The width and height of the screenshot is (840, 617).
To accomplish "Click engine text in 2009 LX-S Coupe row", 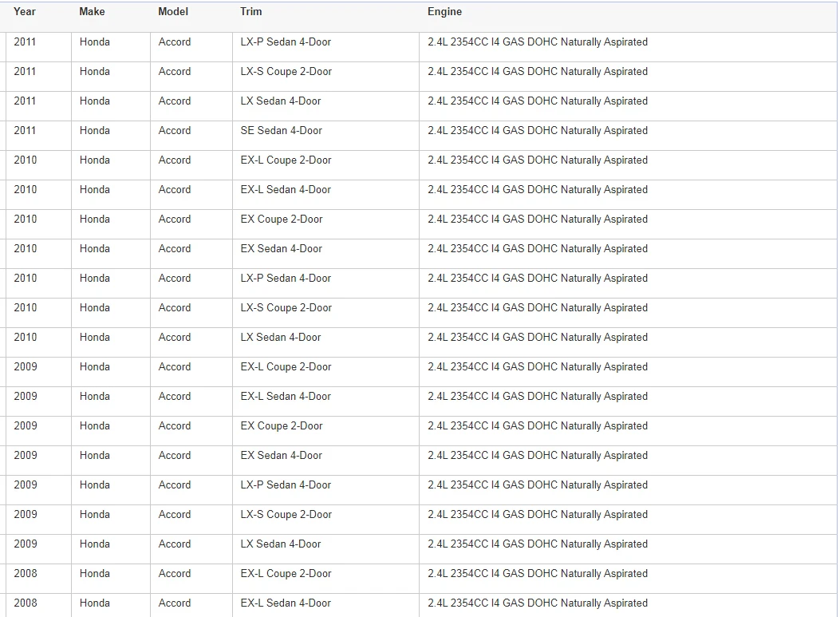I will tap(538, 514).
